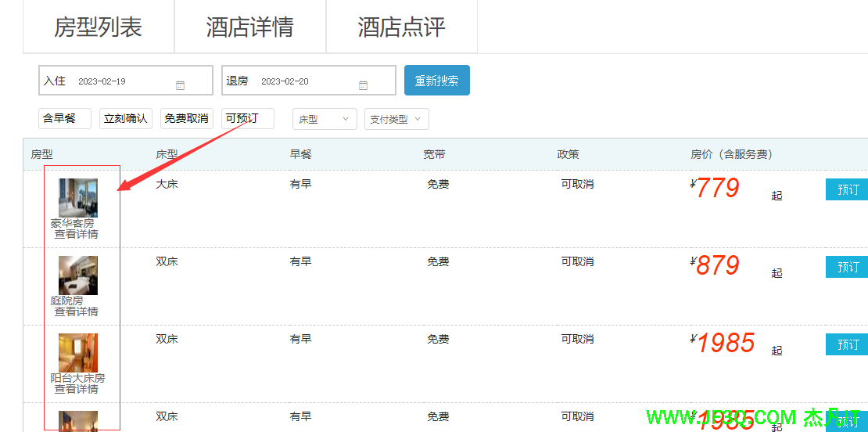Open the 酒店点评 tab
The image size is (868, 432).
click(402, 27)
